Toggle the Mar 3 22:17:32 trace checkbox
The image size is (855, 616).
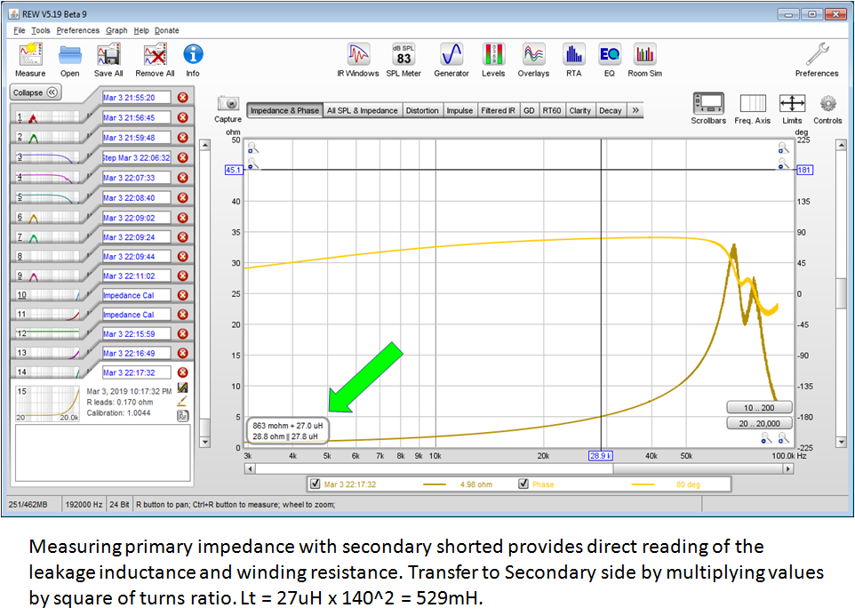tap(316, 484)
